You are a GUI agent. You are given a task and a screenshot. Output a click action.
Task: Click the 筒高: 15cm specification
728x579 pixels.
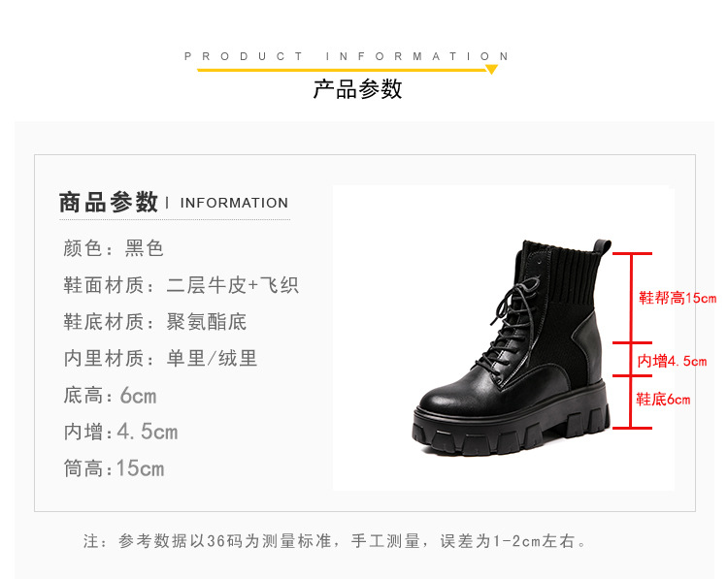point(115,468)
